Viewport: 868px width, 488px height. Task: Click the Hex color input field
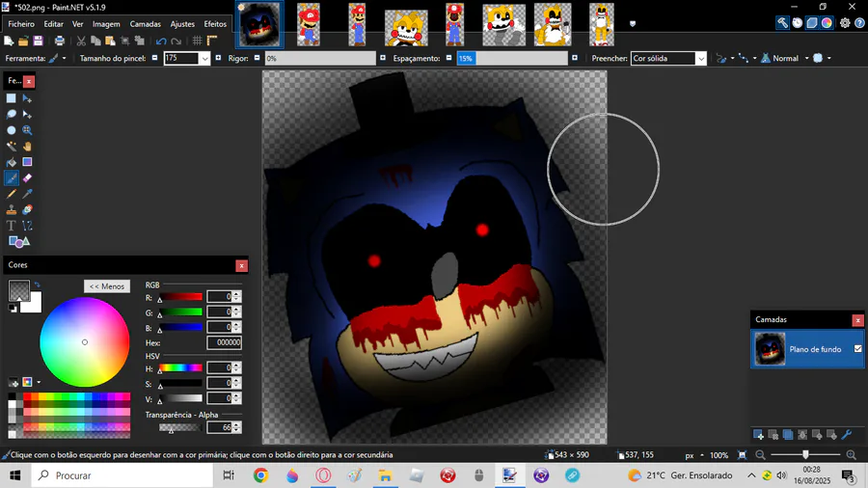pyautogui.click(x=224, y=343)
